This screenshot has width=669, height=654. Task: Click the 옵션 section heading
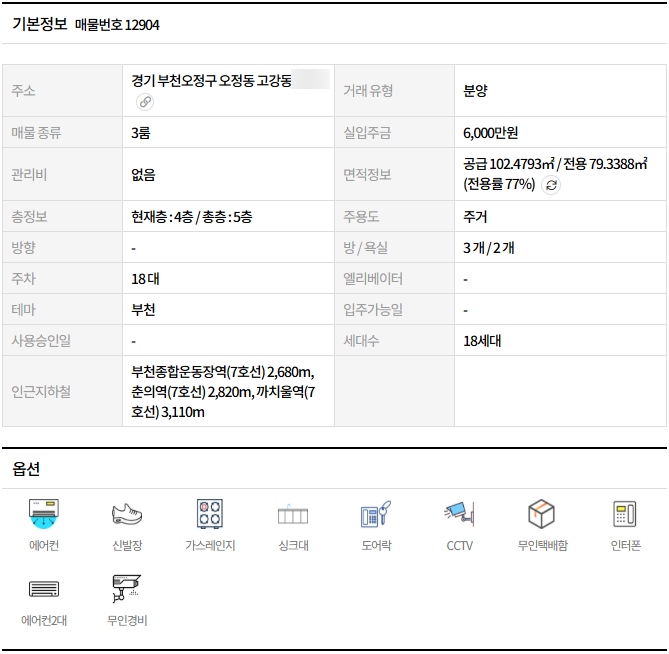tap(26, 468)
